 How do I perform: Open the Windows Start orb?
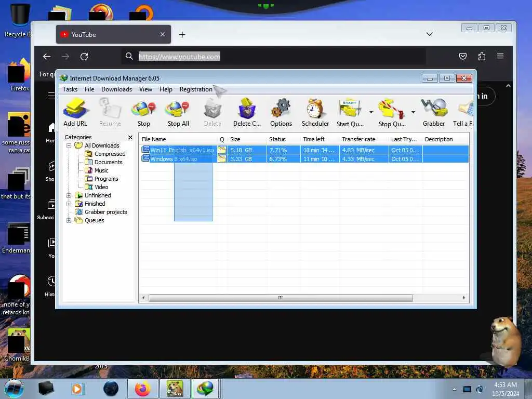click(14, 389)
